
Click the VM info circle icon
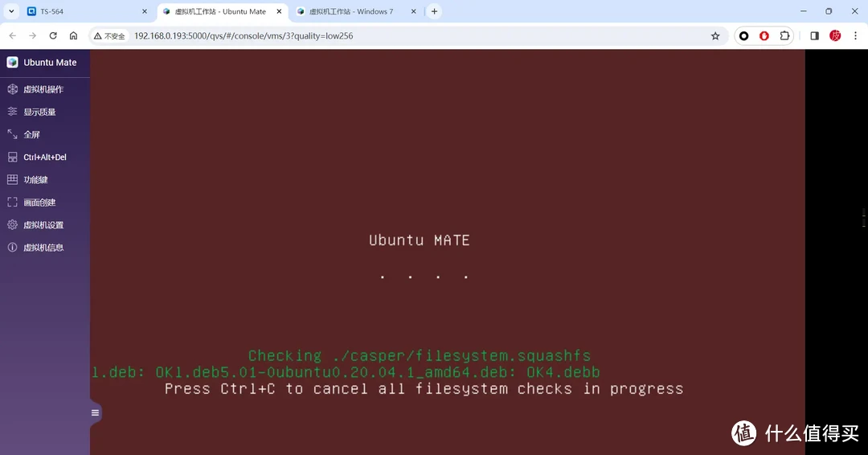coord(12,248)
